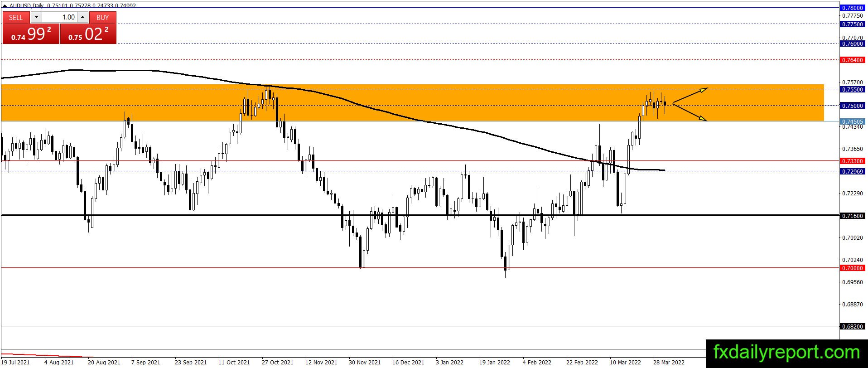
Task: Select the 0.78000 blue price level label
Action: [x=852, y=8]
